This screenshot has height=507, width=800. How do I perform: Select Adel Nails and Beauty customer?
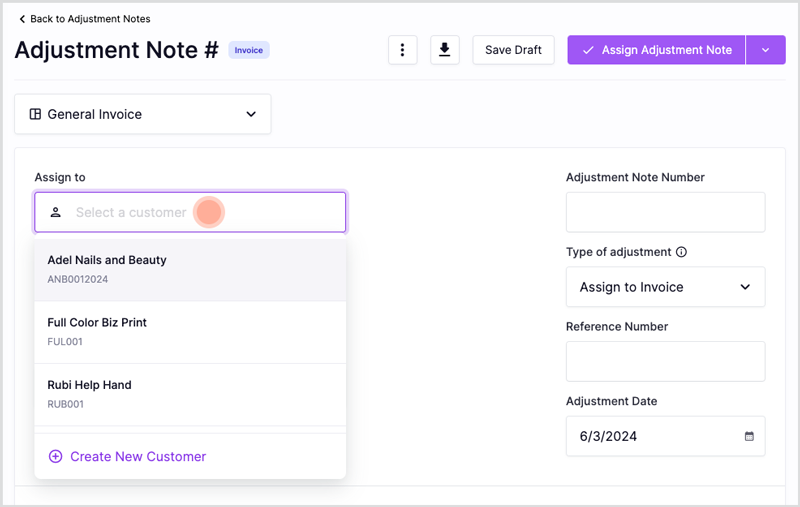pyautogui.click(x=190, y=269)
